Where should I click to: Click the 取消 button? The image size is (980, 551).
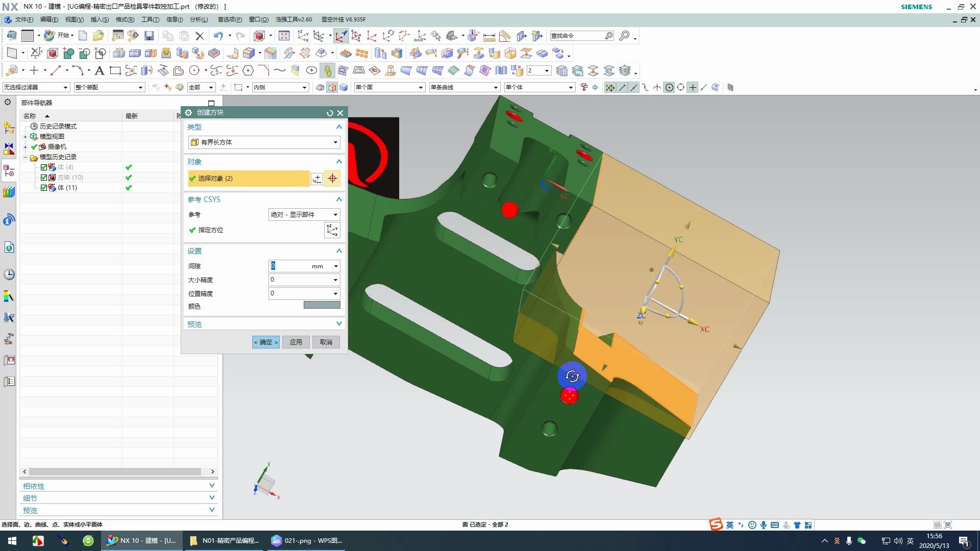coord(326,342)
